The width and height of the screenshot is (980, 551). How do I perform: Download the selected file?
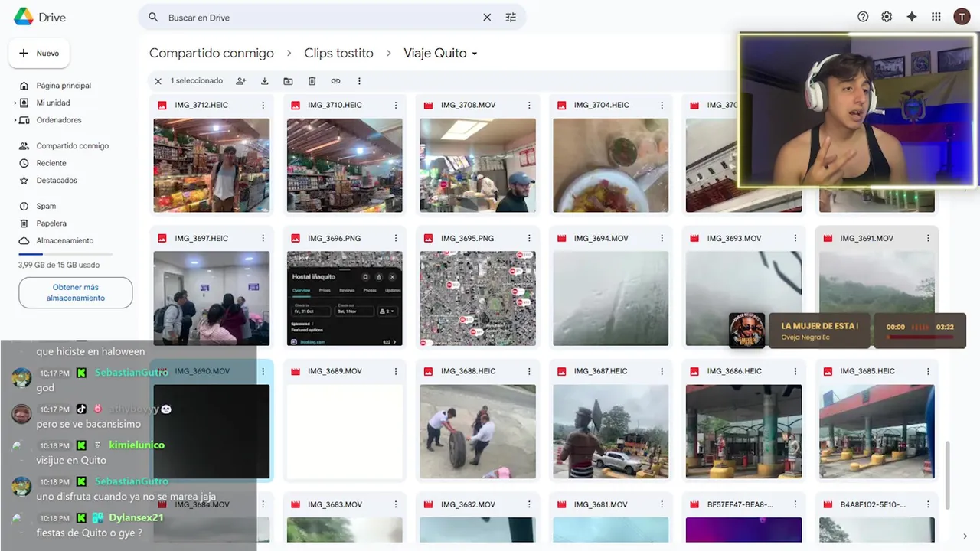tap(264, 81)
